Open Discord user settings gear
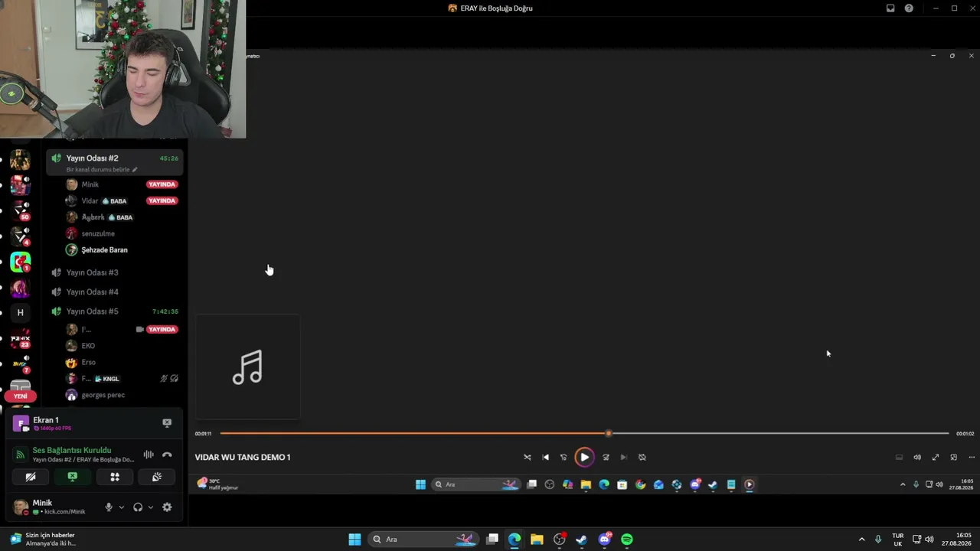This screenshot has width=980, height=551. click(x=167, y=507)
